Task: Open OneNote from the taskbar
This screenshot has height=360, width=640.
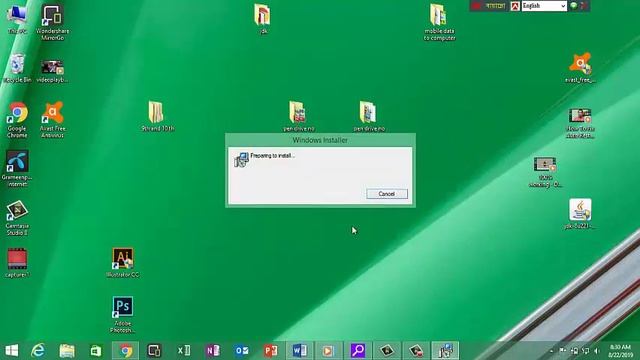Action: tap(213, 351)
